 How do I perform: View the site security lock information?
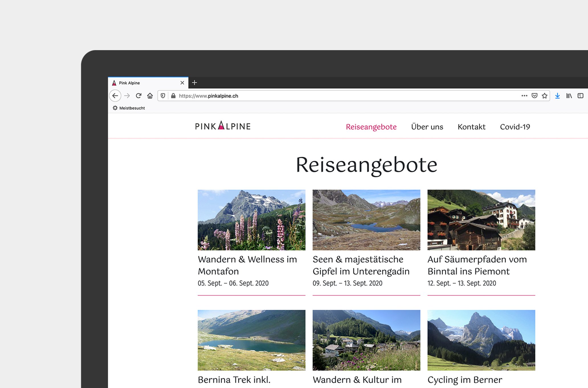[x=172, y=96]
